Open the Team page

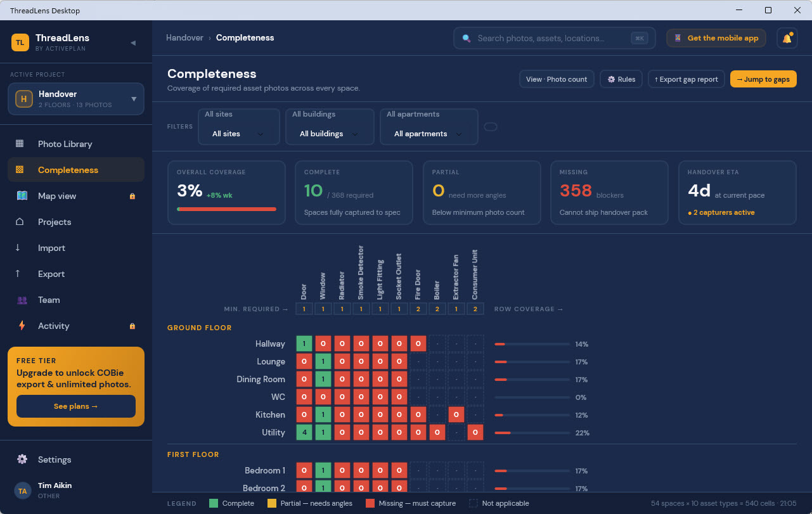point(76,300)
